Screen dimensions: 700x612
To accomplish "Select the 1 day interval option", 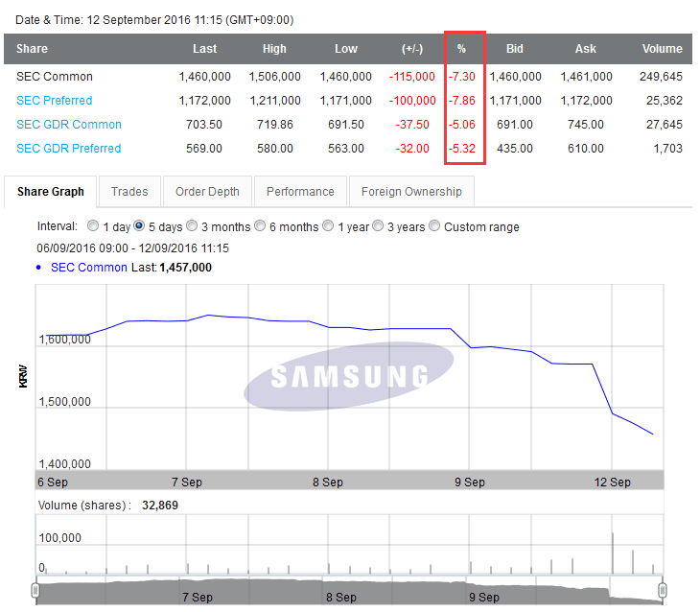I will pos(93,227).
